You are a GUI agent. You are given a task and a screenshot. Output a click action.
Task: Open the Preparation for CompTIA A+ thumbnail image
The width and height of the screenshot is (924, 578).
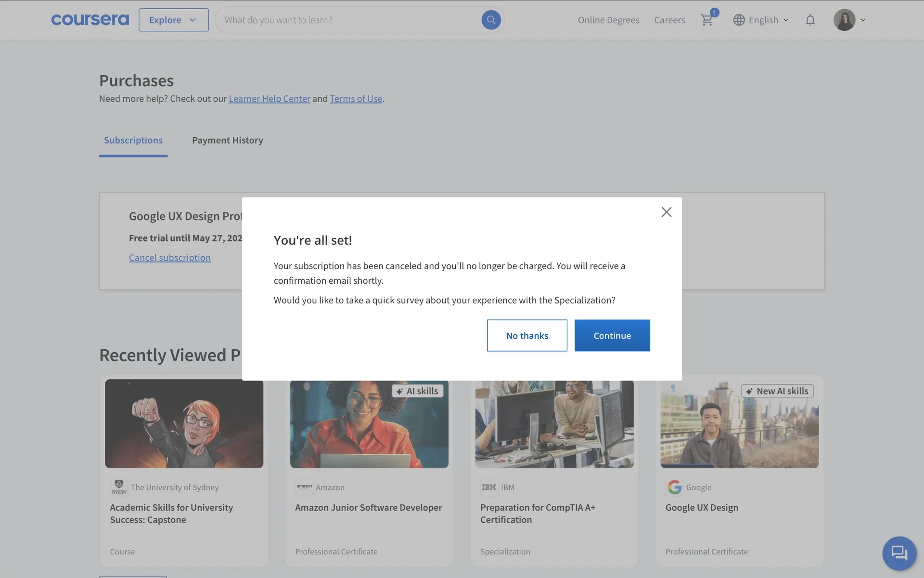coord(554,424)
